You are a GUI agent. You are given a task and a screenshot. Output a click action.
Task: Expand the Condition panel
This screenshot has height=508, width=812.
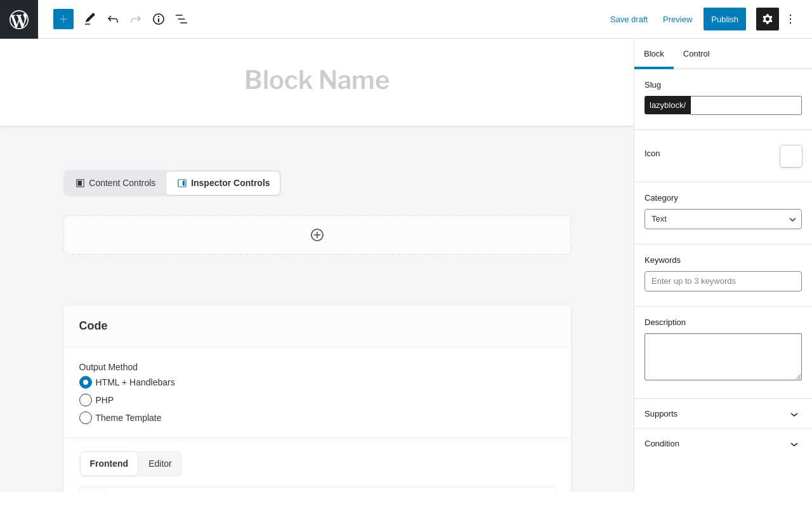[x=723, y=444]
